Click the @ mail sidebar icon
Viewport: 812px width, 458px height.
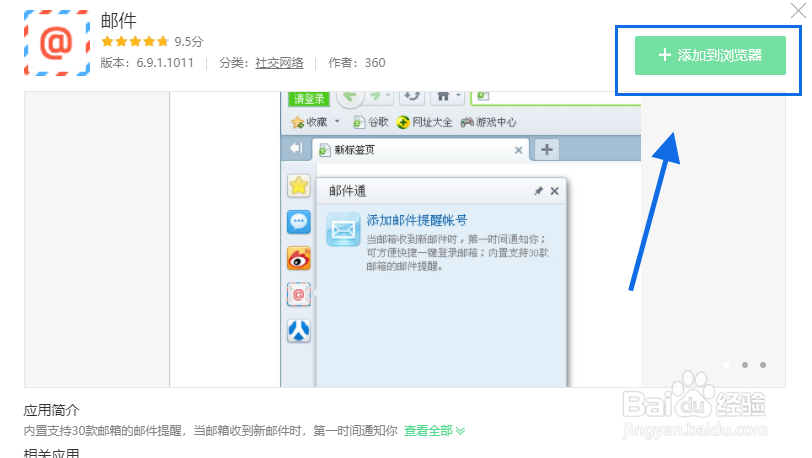[x=299, y=294]
